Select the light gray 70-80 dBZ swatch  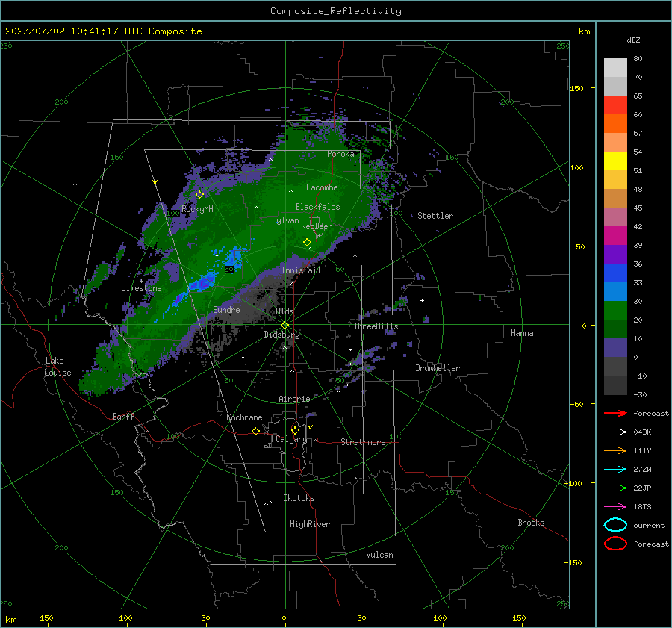tap(615, 68)
